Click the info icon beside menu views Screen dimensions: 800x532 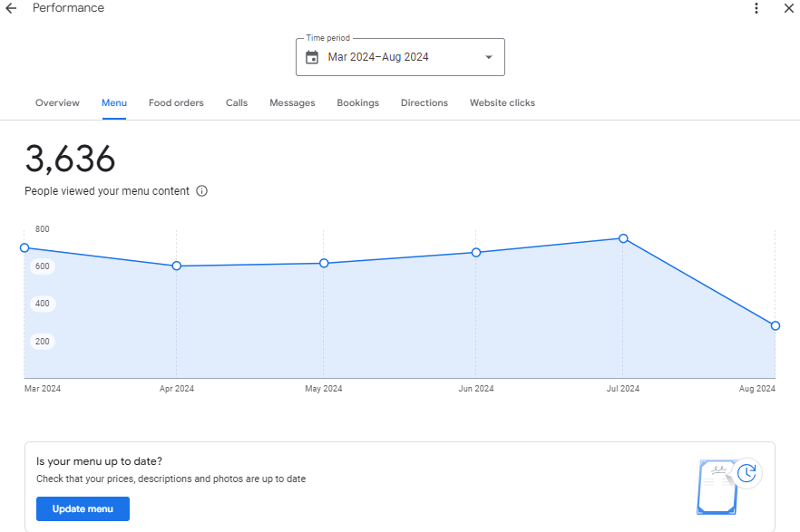(x=202, y=191)
